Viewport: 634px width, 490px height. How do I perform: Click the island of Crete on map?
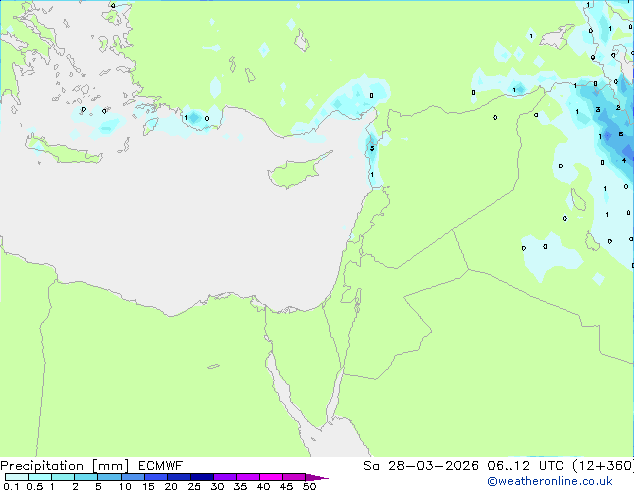tap(63, 150)
